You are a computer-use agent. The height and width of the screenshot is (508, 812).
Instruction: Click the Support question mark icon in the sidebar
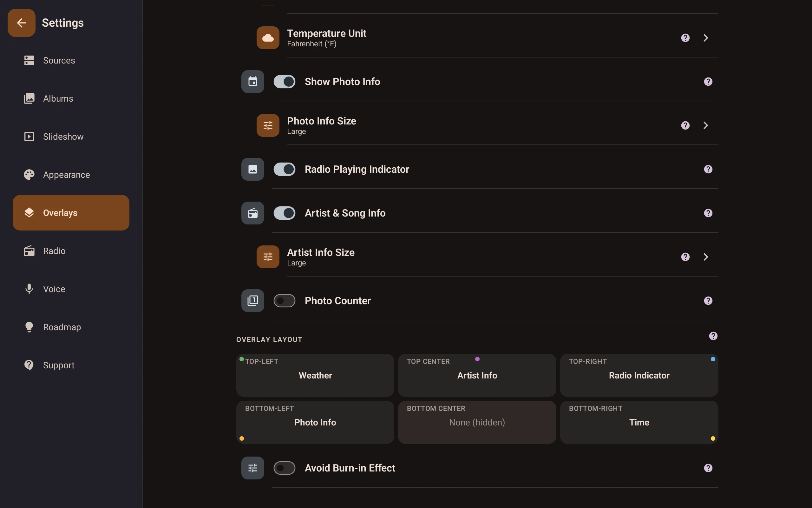[29, 365]
